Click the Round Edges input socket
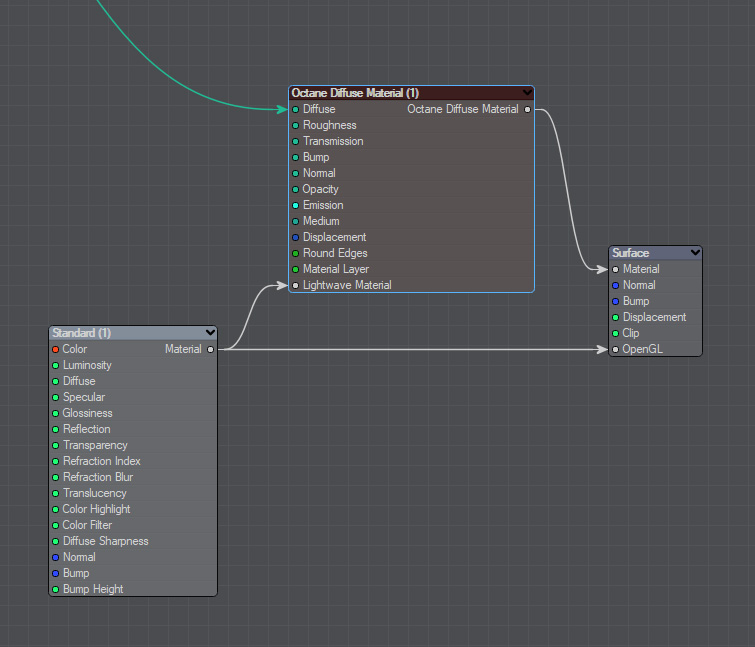This screenshot has height=647, width=755. (296, 253)
